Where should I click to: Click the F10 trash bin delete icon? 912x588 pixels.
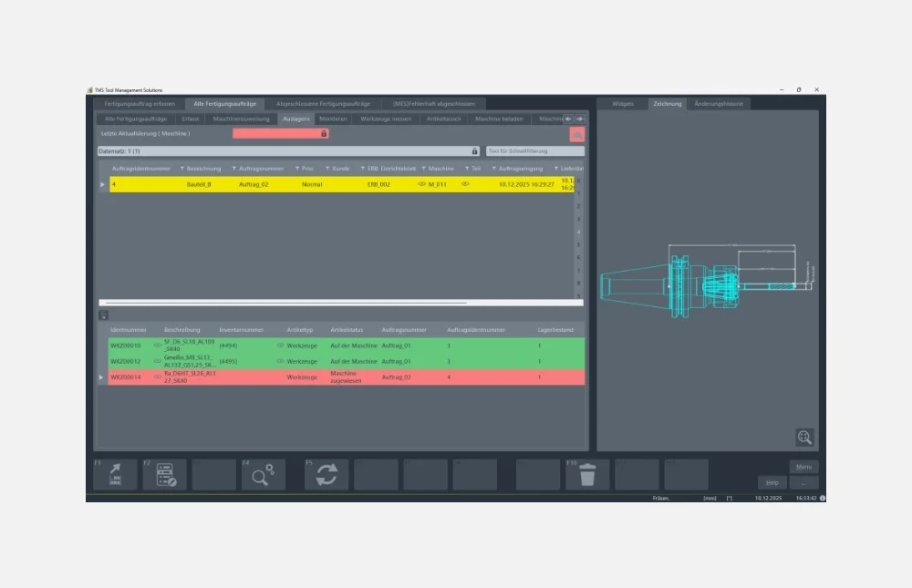coord(587,475)
